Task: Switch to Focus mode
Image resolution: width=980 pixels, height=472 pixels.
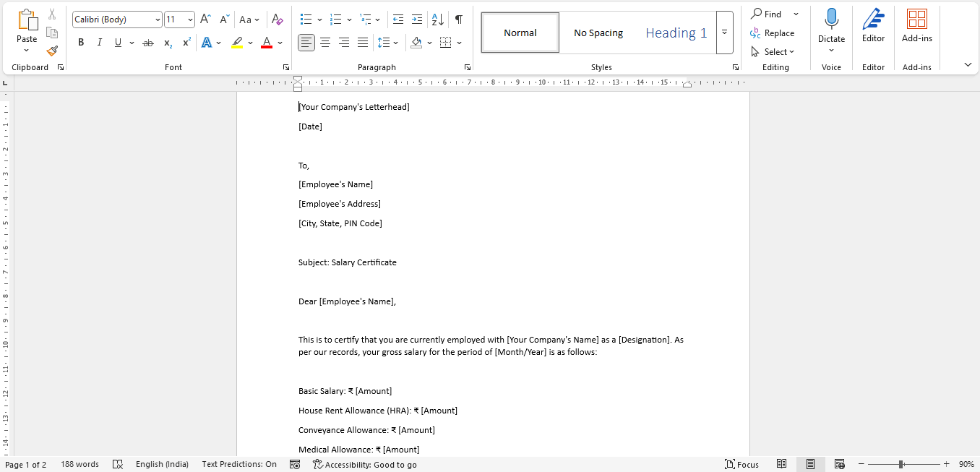Action: (742, 465)
